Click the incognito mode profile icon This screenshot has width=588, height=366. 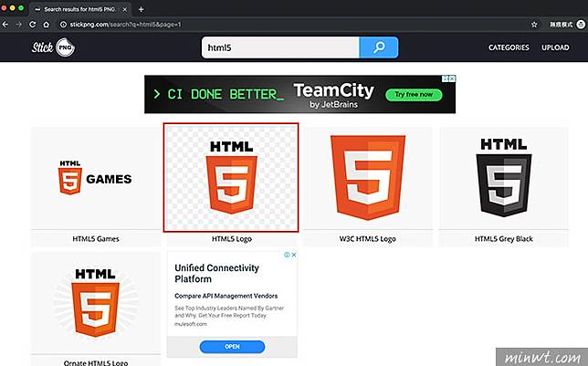[581, 25]
